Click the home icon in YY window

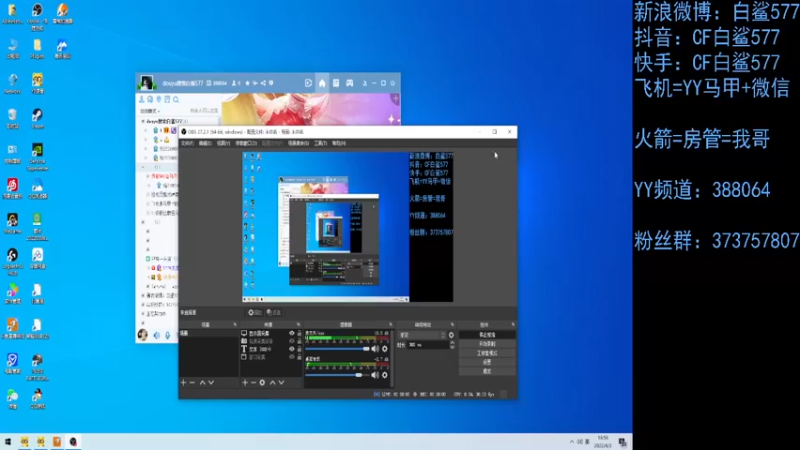point(322,83)
